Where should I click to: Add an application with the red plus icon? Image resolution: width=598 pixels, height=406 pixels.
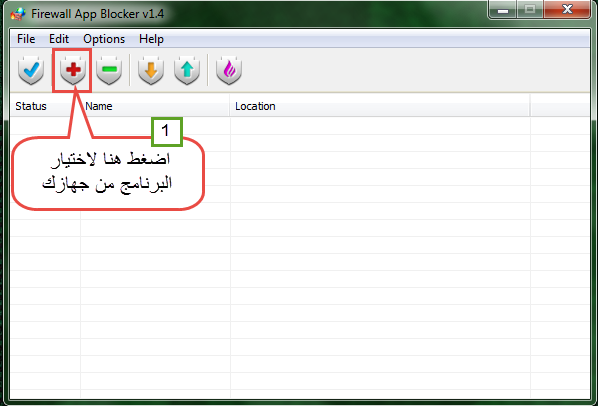pyautogui.click(x=72, y=71)
